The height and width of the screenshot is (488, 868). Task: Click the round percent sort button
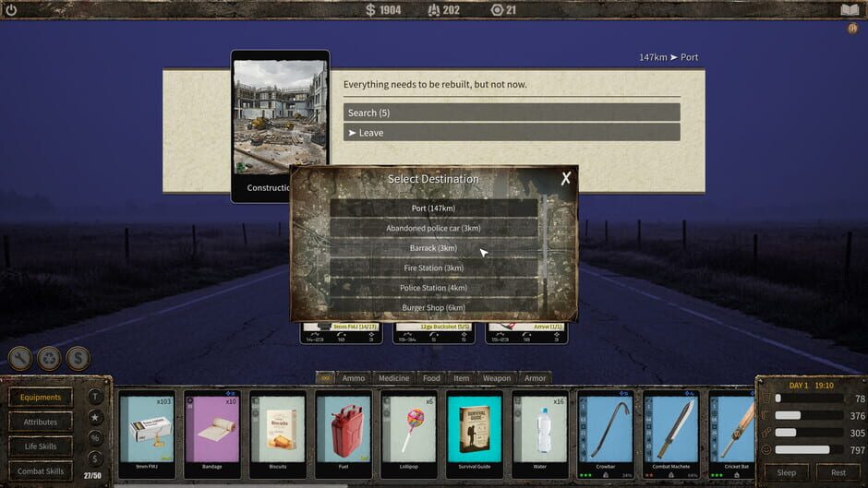tap(95, 437)
